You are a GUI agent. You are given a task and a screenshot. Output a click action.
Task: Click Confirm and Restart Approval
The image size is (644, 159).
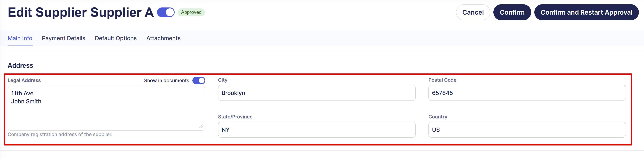[586, 12]
